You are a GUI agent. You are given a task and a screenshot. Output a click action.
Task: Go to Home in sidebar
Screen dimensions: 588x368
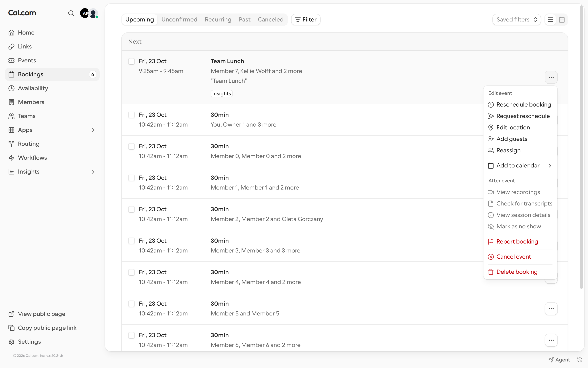coord(52,33)
